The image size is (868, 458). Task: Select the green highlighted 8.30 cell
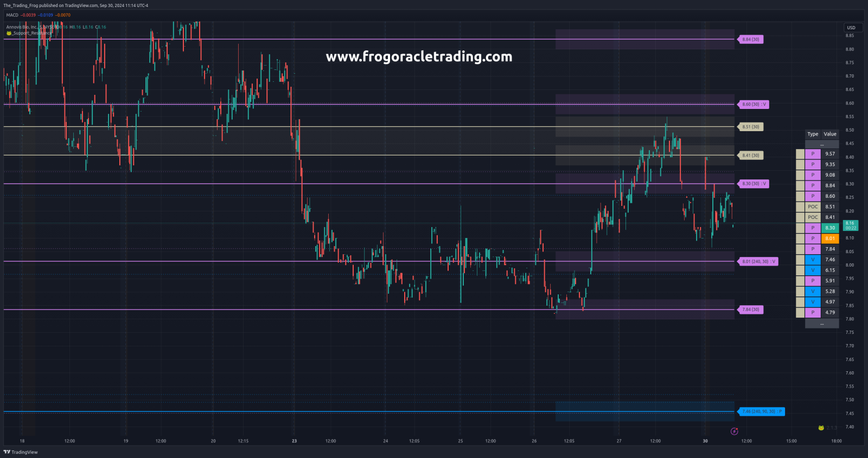tap(830, 228)
